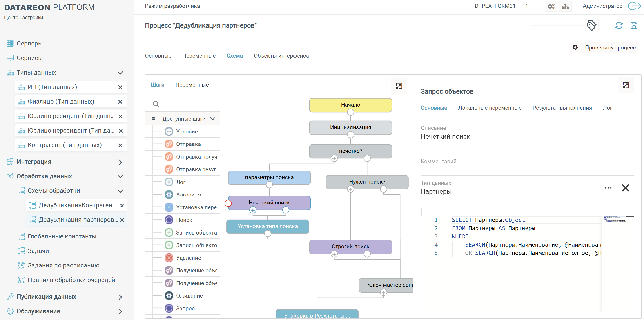
Task: Collapse the Типы данных section
Action: [x=120, y=73]
